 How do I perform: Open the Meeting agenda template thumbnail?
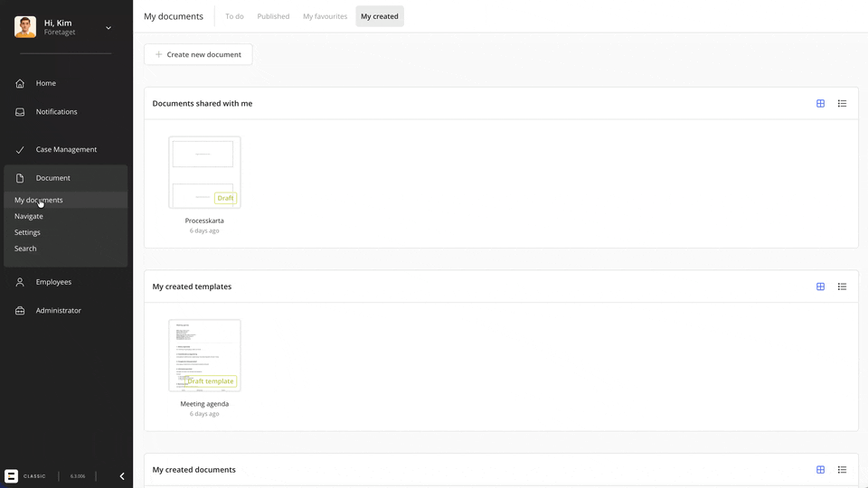coord(205,355)
